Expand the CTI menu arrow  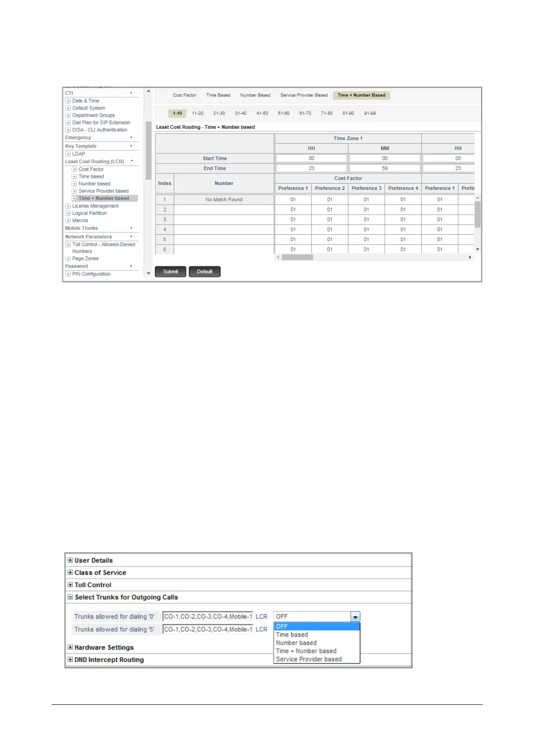point(131,93)
